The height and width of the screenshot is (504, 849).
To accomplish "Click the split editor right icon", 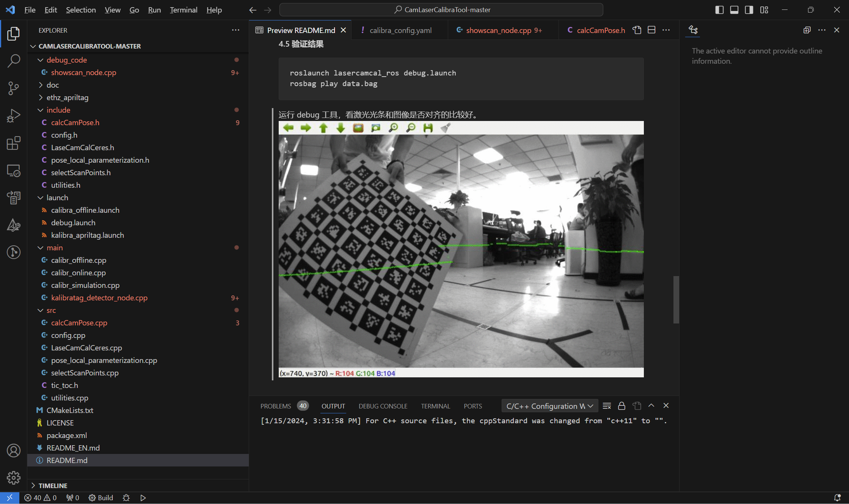I will pyautogui.click(x=651, y=30).
